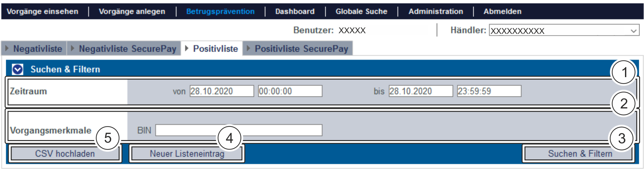Click the von time field 00:00:00
This screenshot has height=172, width=644.
tap(290, 91)
